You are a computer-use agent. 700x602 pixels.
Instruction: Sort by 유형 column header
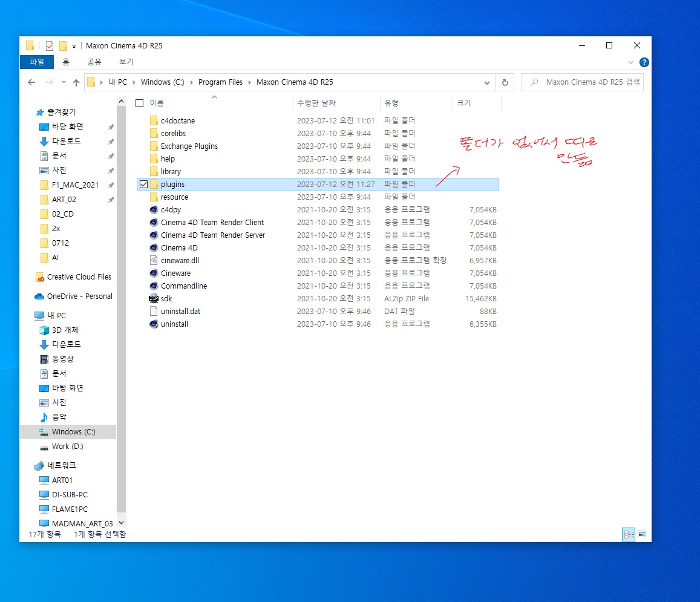click(x=391, y=103)
